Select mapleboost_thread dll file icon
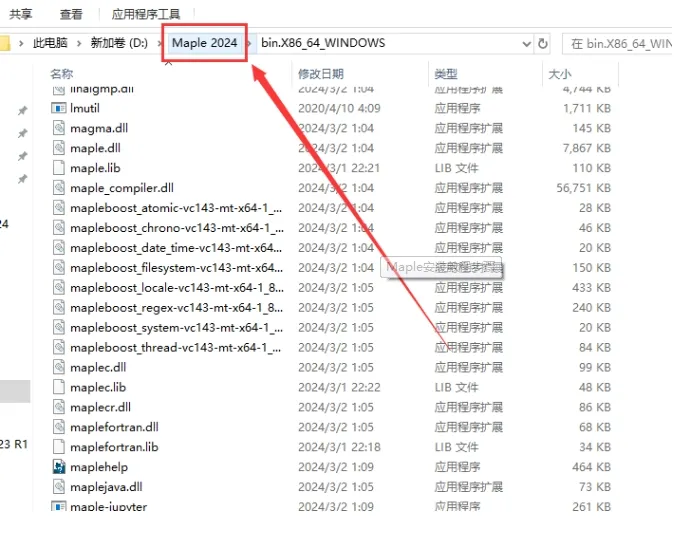This screenshot has width=683, height=545. click(59, 347)
